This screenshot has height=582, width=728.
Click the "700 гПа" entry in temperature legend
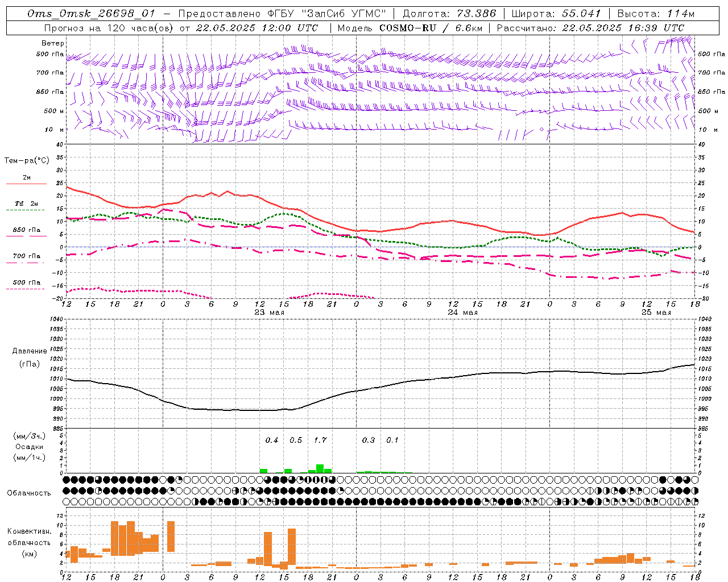(26, 256)
